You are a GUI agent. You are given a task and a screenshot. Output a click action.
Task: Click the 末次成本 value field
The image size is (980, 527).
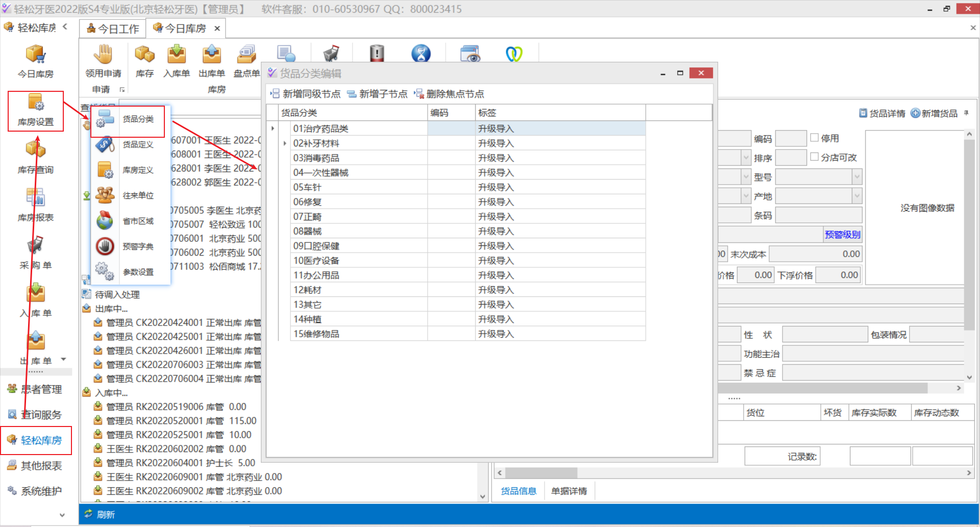816,254
